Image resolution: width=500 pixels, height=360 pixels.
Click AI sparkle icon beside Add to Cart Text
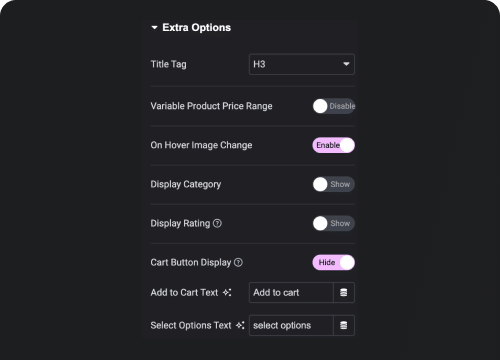pyautogui.click(x=227, y=292)
